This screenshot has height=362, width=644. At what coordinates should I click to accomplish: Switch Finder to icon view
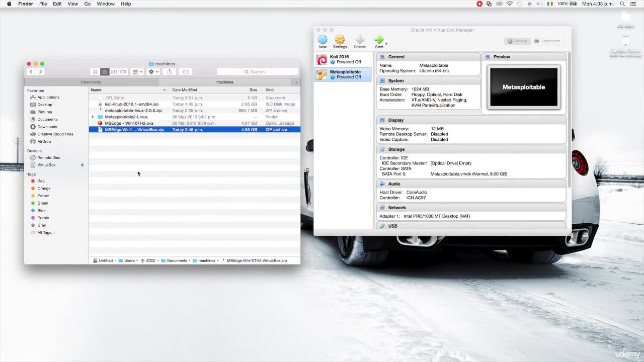point(95,72)
